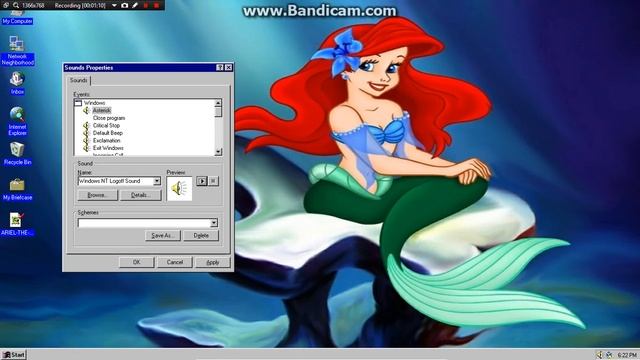Select the Exit Windows event
Screen dimensions: 640x360
[x=108, y=148]
